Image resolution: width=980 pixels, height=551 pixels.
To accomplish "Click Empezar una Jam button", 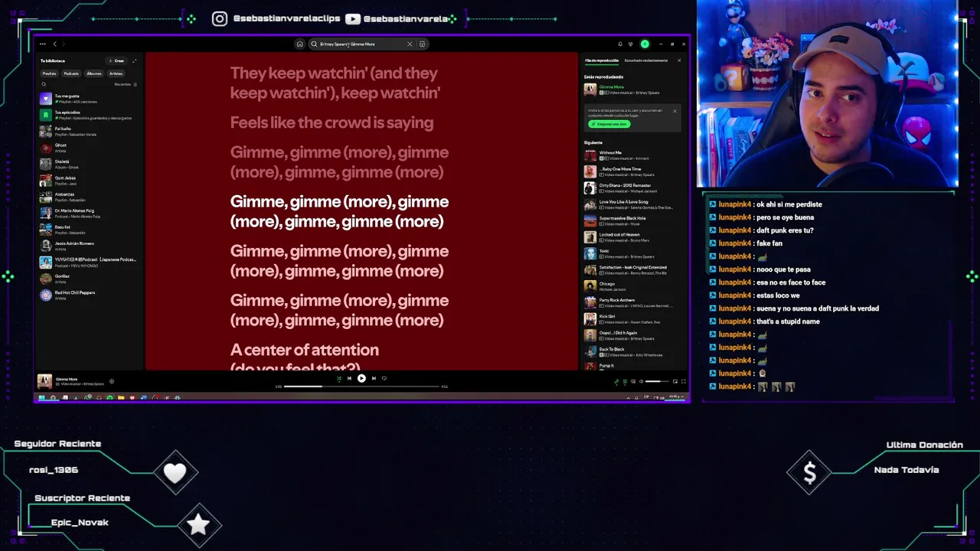I will point(609,124).
